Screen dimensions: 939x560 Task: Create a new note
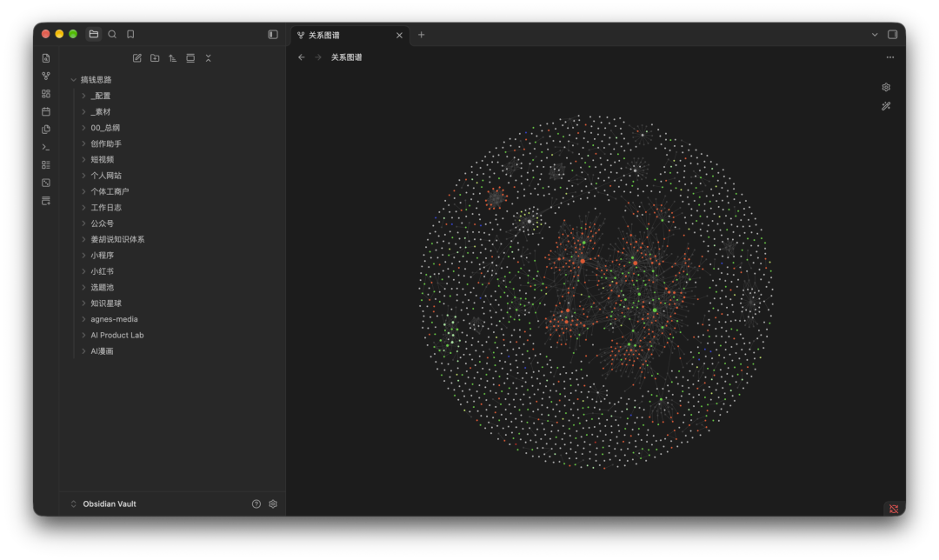137,58
